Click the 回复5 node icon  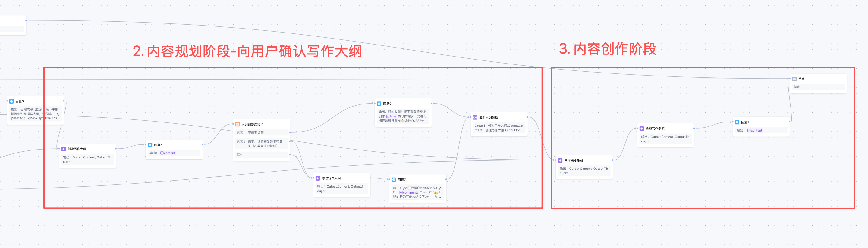150,145
